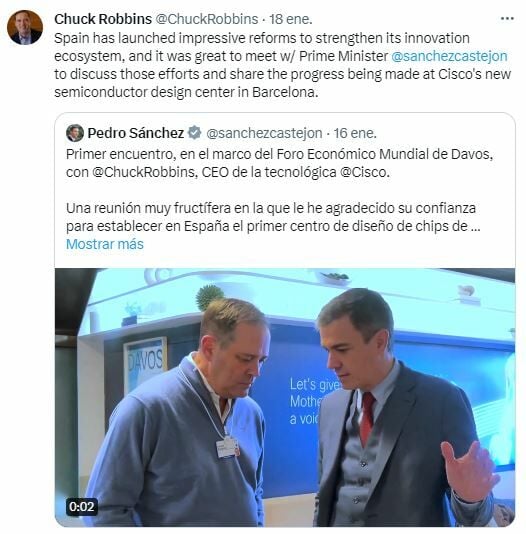Play the Davos meeting video
This screenshot has height=534, width=526.
point(285,397)
